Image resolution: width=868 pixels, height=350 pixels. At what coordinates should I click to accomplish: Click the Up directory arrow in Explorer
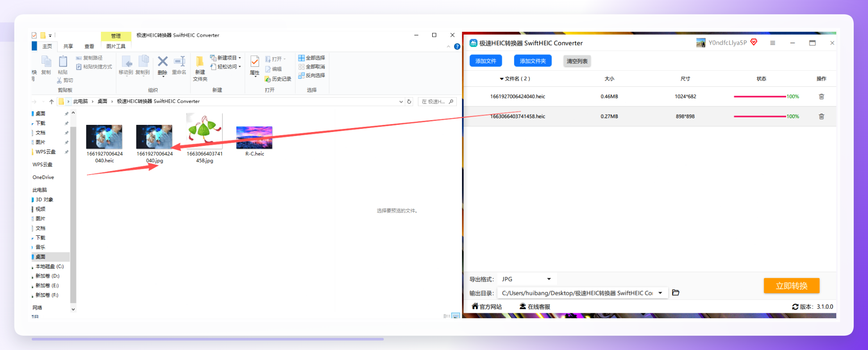point(51,102)
